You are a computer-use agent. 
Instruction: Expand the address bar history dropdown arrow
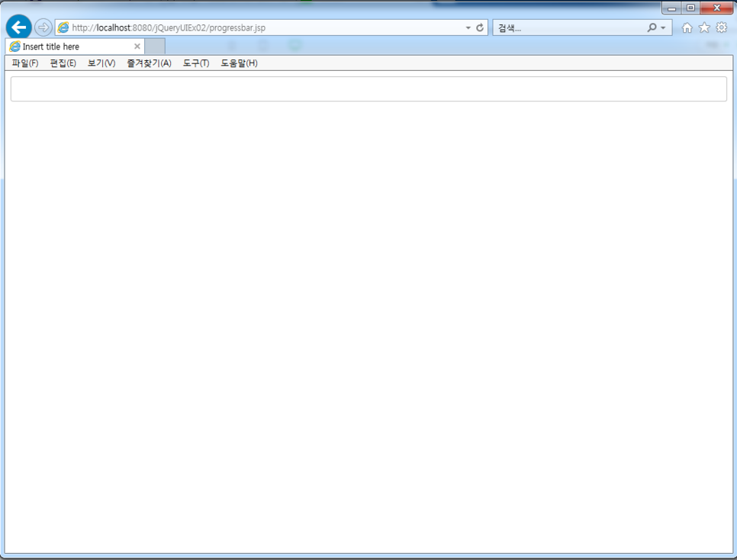click(468, 27)
